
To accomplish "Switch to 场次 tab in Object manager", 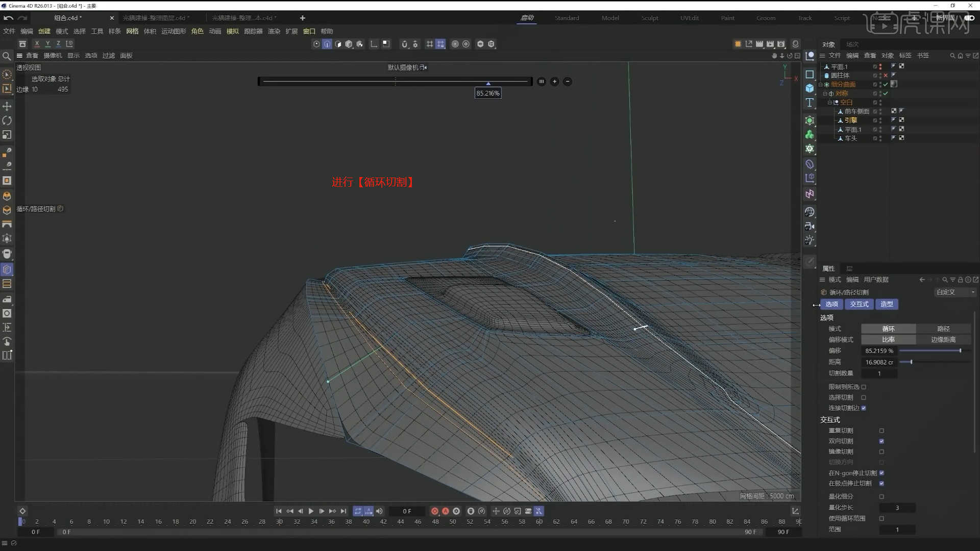I will click(x=852, y=44).
